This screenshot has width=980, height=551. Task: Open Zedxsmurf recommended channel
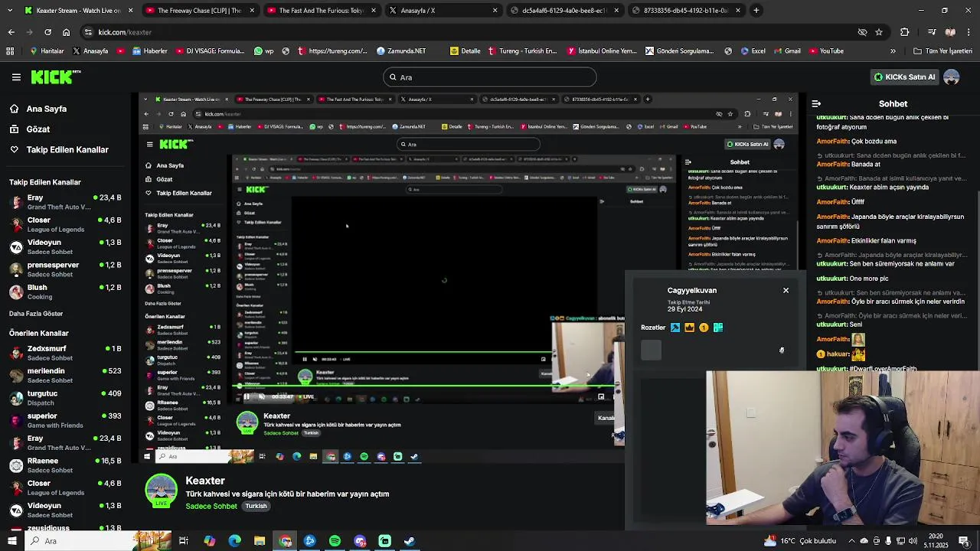point(65,353)
